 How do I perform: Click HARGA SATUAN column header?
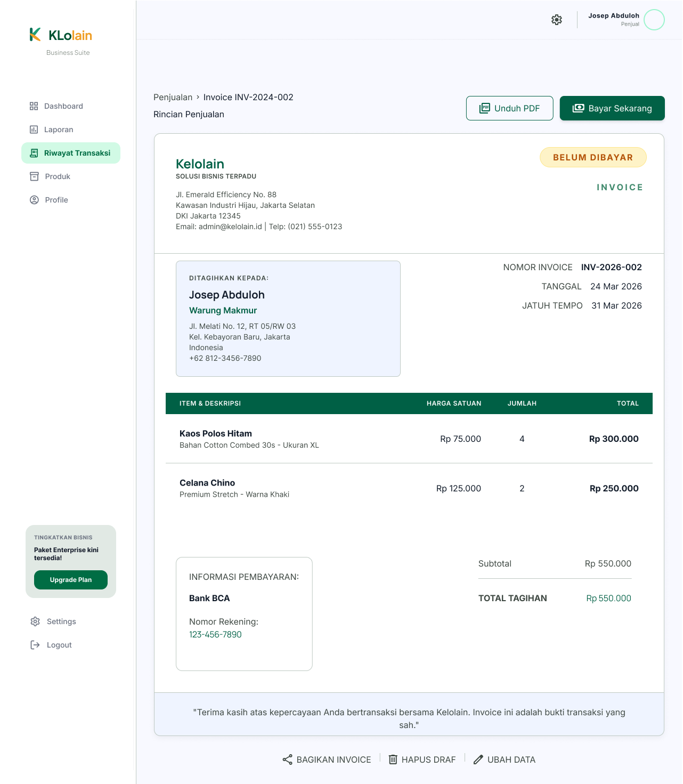click(454, 403)
